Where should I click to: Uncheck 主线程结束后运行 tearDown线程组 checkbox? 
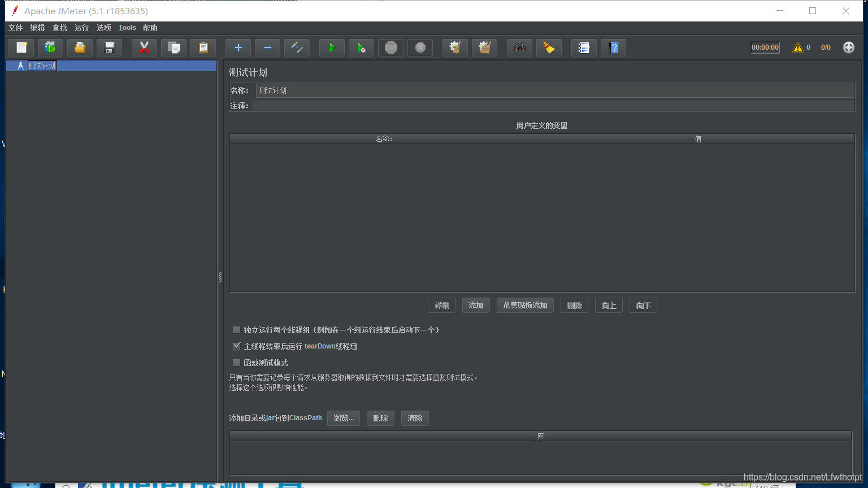(x=237, y=346)
